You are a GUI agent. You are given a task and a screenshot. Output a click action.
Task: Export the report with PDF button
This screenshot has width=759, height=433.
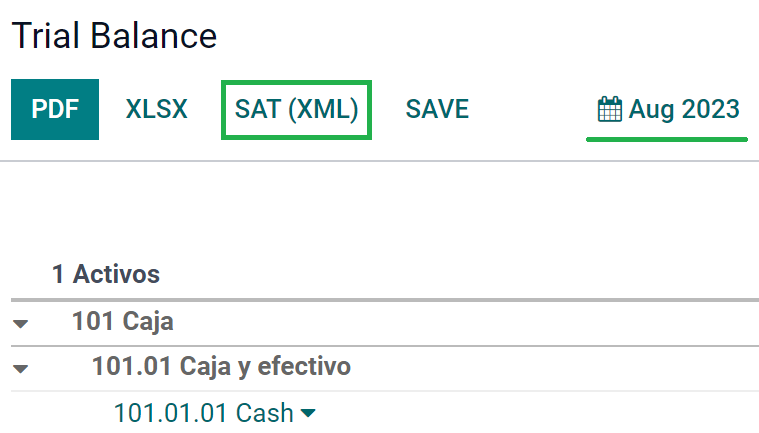[x=55, y=109]
